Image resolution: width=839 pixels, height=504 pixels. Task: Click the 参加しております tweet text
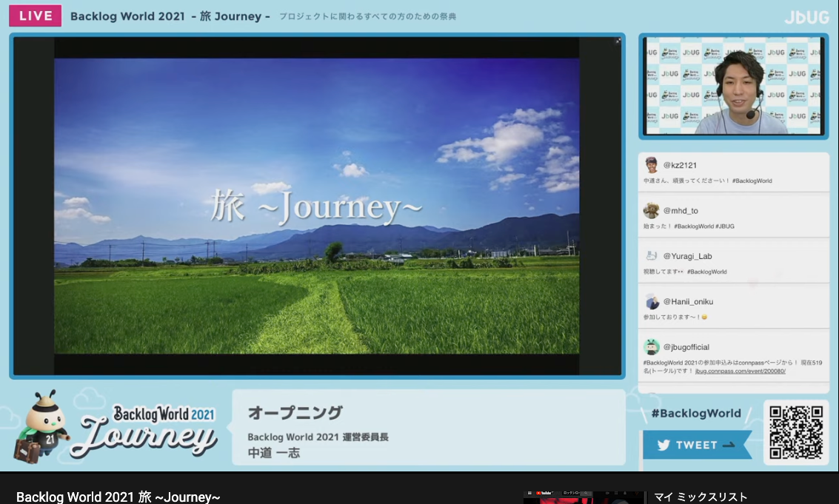[675, 317]
